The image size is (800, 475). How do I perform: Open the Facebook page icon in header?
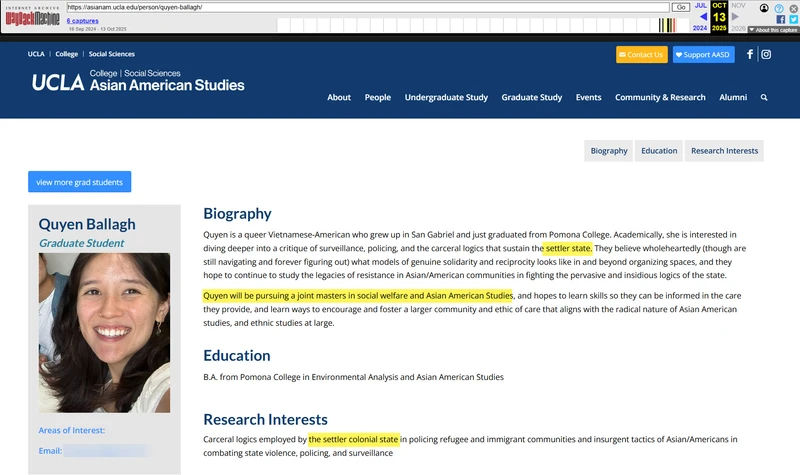pos(749,54)
